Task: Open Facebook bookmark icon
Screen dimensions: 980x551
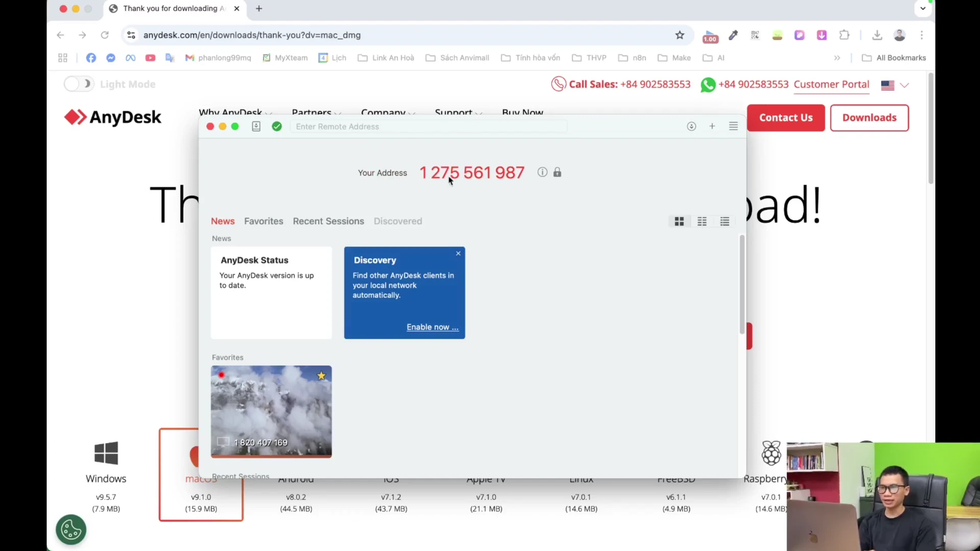Action: (x=91, y=58)
